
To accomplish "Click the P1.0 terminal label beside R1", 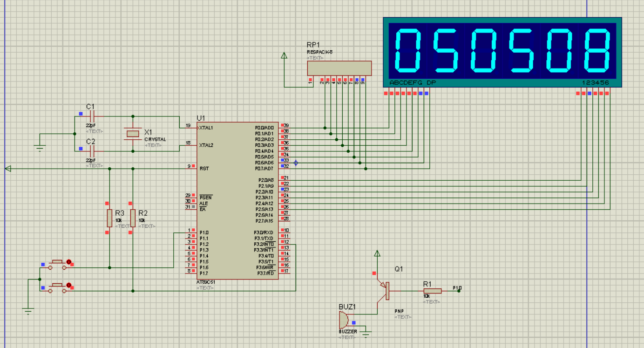I will point(457,288).
